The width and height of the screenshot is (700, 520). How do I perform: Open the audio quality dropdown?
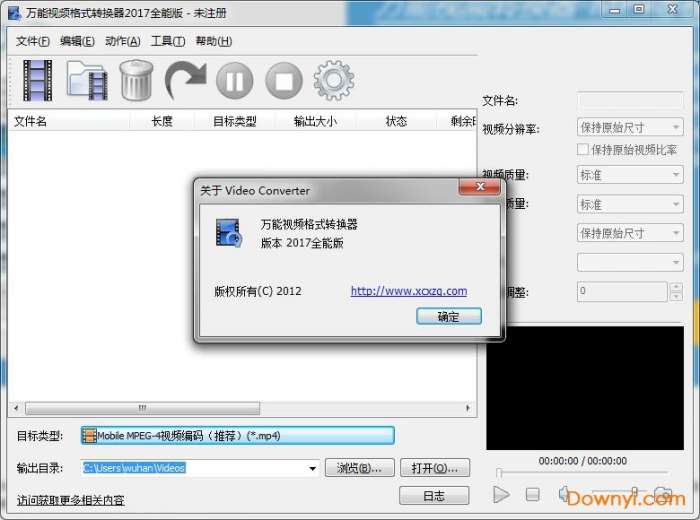[630, 204]
